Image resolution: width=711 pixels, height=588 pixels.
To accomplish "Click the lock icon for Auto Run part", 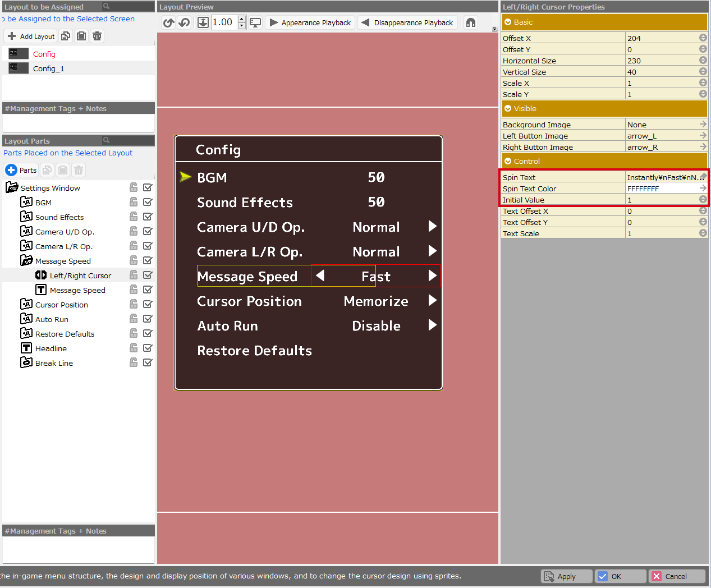I will 134,319.
